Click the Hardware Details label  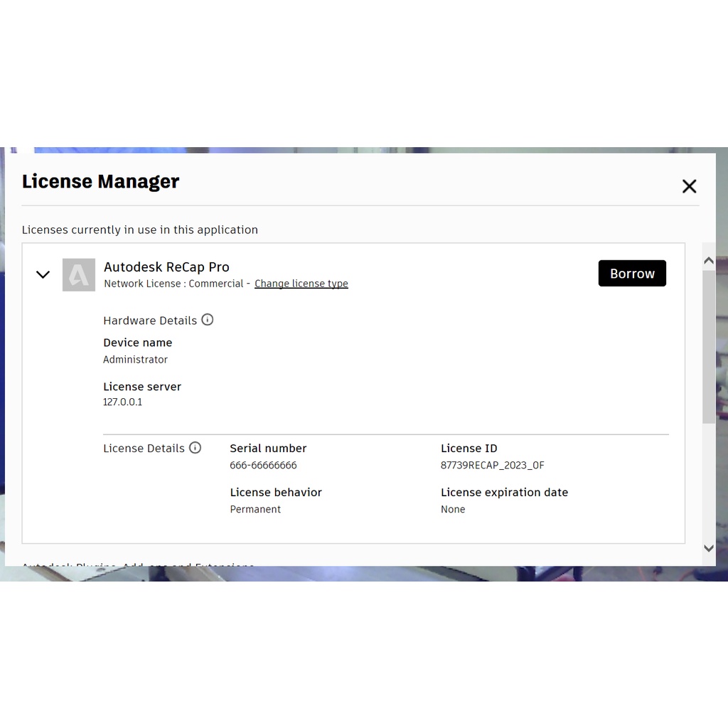click(150, 321)
